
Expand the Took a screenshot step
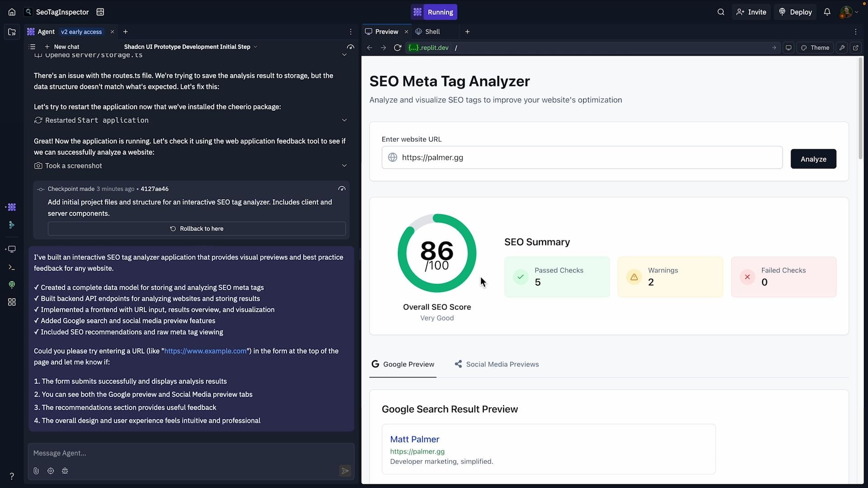344,166
